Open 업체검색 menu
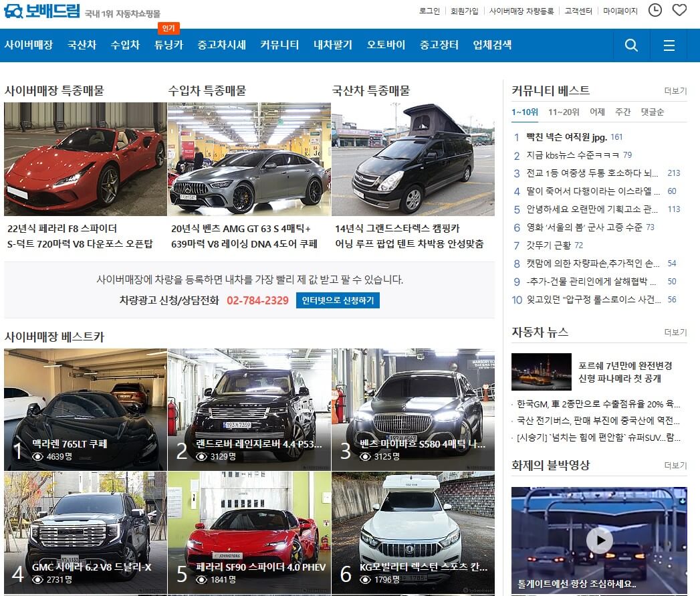700x596 pixels. (x=492, y=45)
